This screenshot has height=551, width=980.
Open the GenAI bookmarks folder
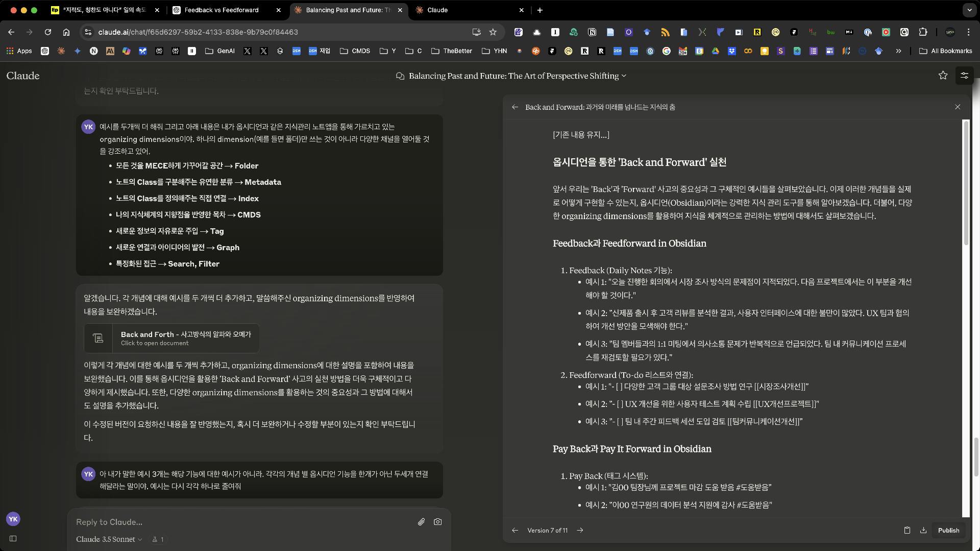click(x=219, y=51)
